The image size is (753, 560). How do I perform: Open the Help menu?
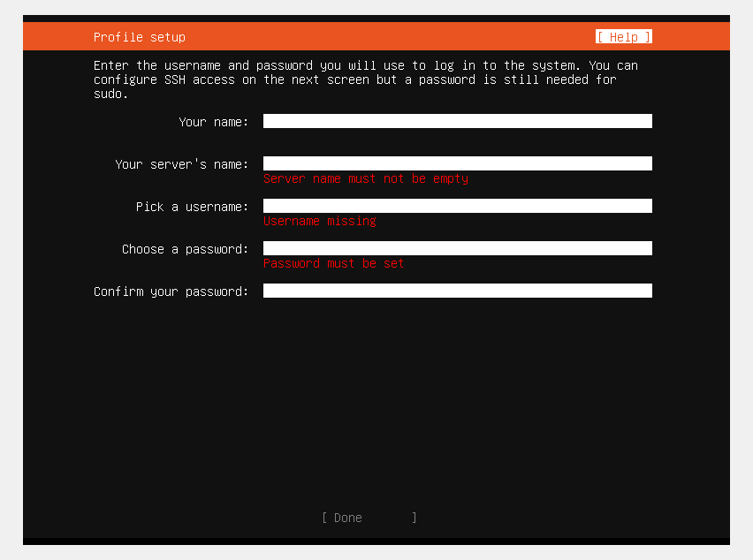[624, 37]
